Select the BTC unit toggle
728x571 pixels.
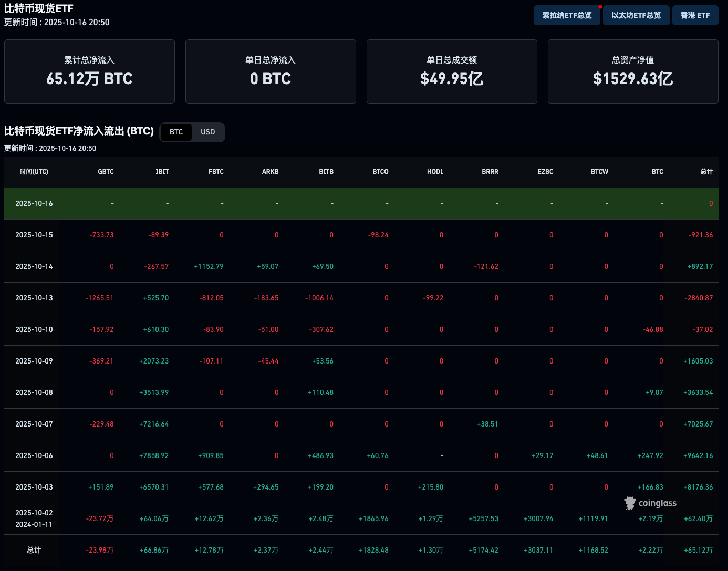click(176, 132)
